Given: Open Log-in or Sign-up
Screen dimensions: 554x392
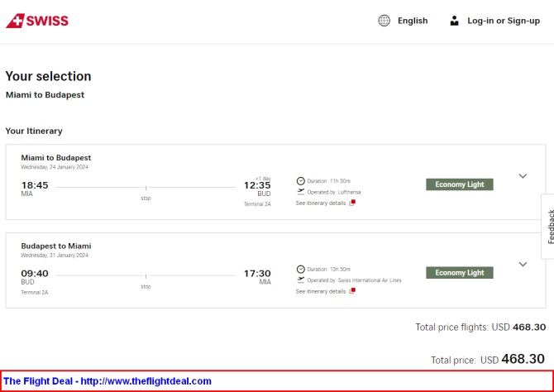Looking at the screenshot, I should (x=504, y=21).
